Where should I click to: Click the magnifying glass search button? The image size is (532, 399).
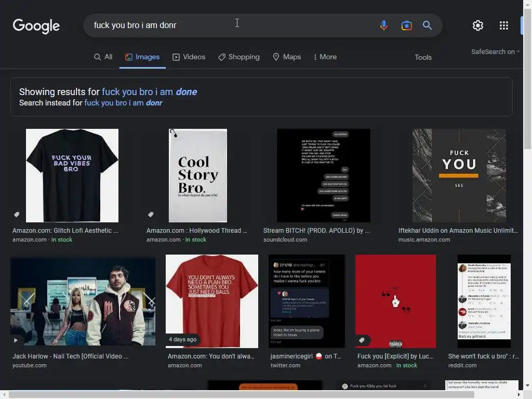(x=427, y=25)
